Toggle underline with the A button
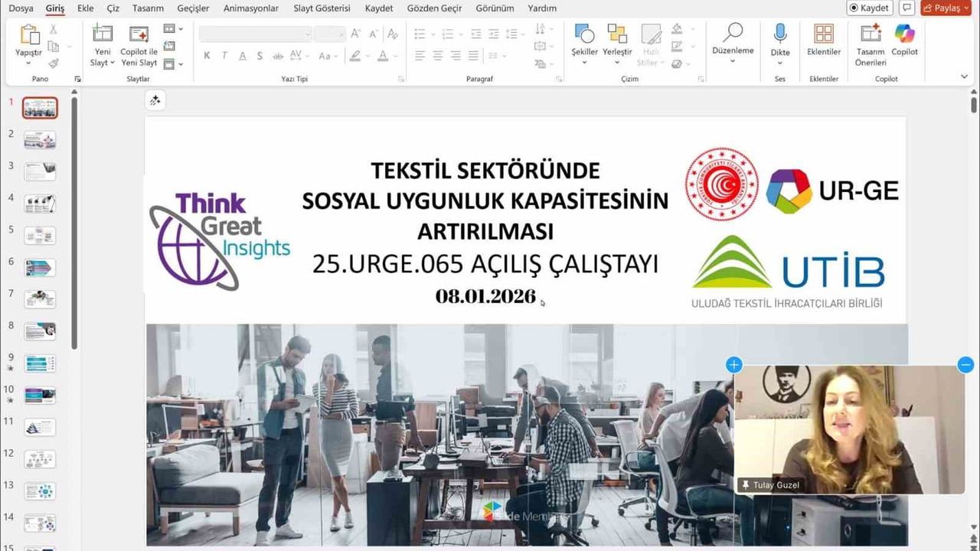The image size is (980, 551). (x=241, y=56)
